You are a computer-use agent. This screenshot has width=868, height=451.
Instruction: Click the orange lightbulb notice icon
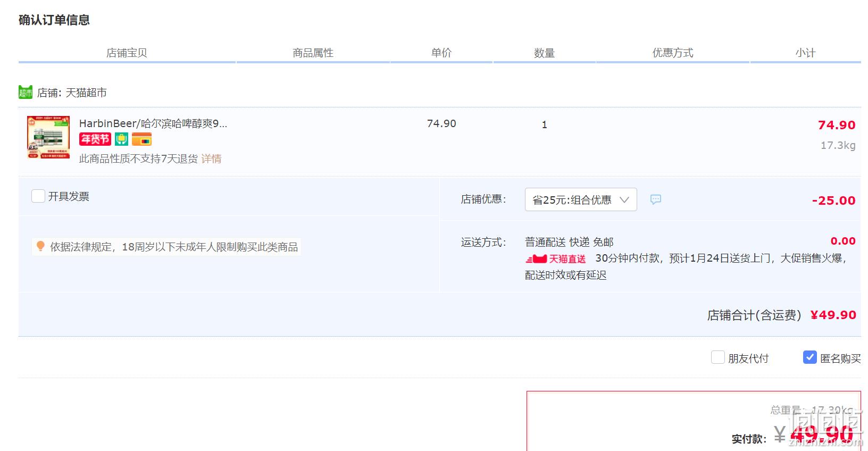(40, 246)
